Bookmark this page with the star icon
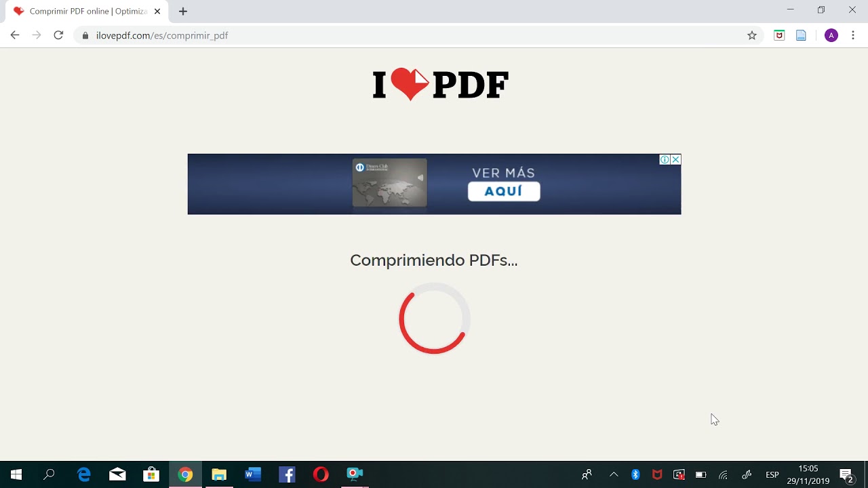The image size is (868, 488). click(x=752, y=35)
